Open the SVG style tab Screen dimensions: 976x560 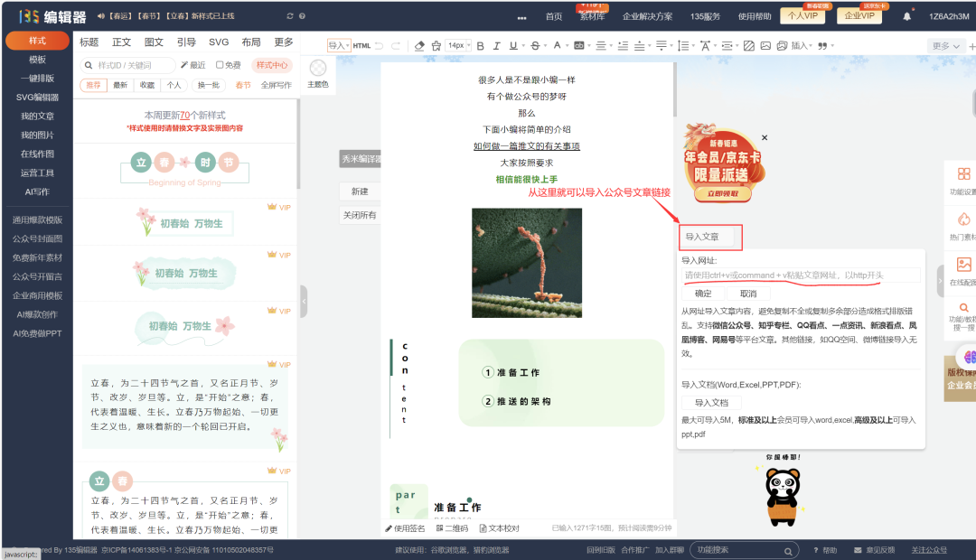coord(219,42)
